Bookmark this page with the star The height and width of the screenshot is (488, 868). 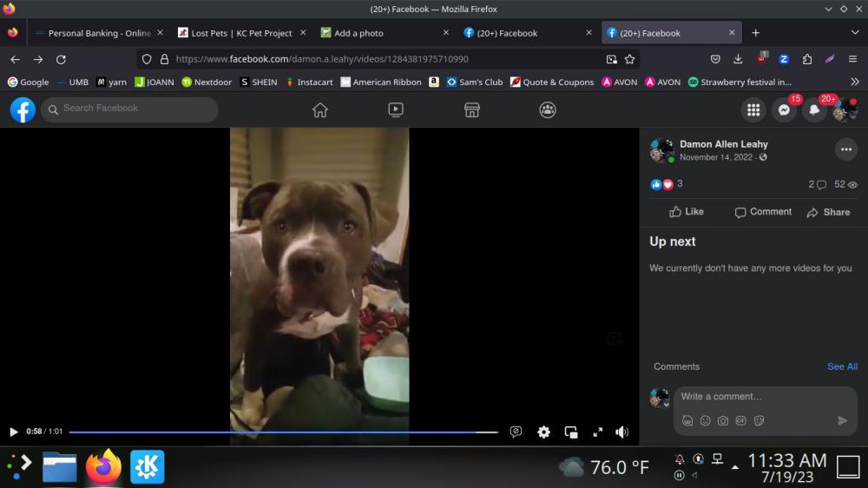coord(630,59)
